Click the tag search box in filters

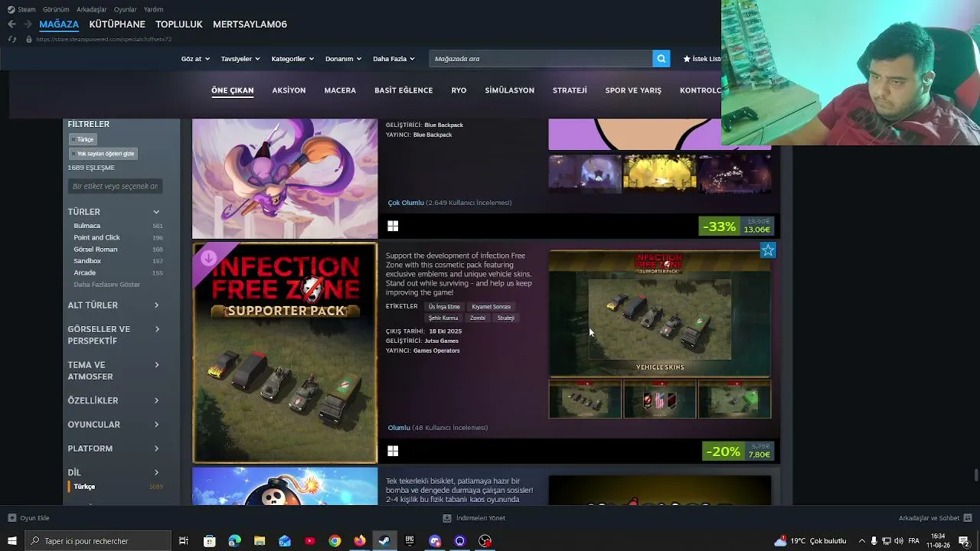coord(115,186)
